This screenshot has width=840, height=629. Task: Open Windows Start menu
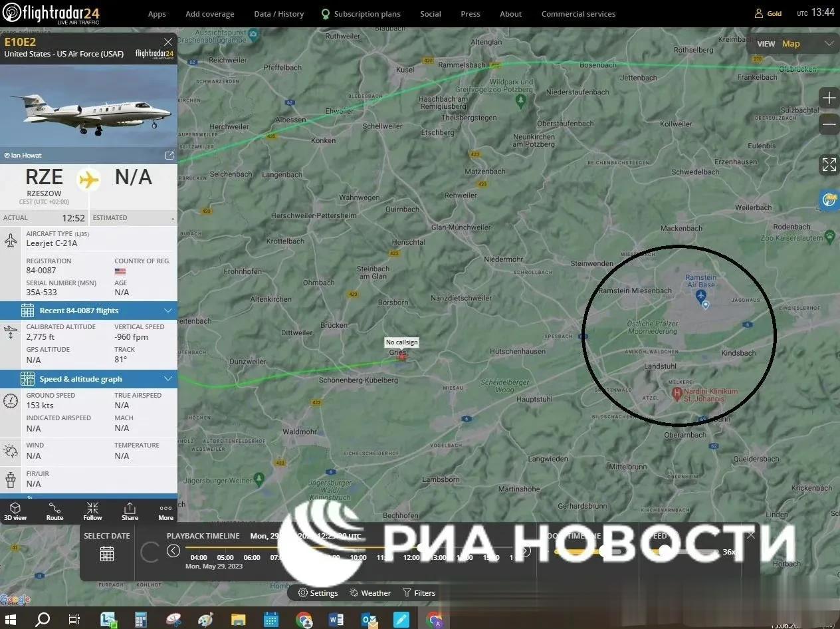11,620
